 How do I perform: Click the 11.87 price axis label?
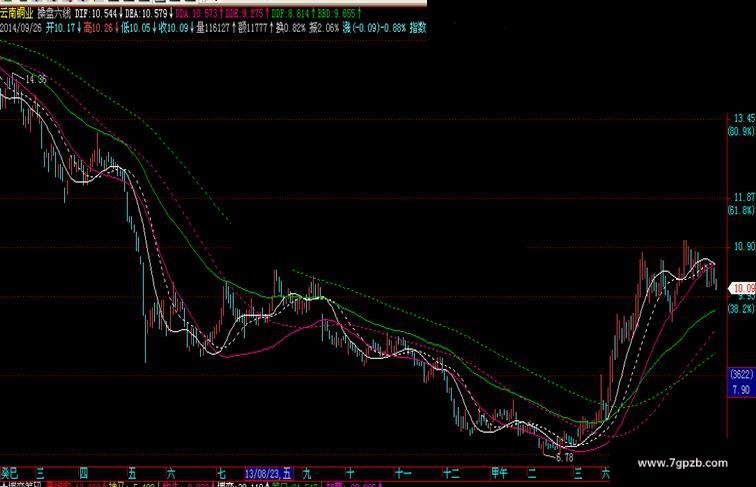(x=744, y=197)
